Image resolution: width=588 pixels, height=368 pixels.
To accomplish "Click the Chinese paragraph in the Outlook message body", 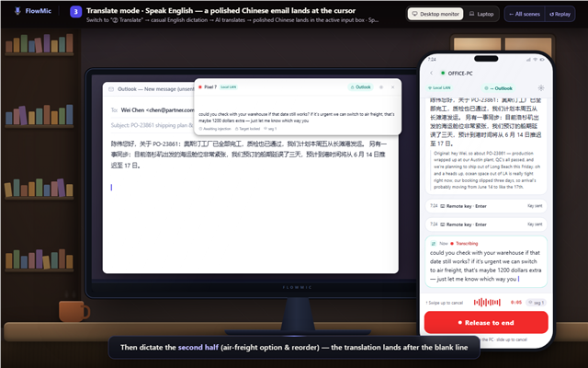I will [x=249, y=155].
